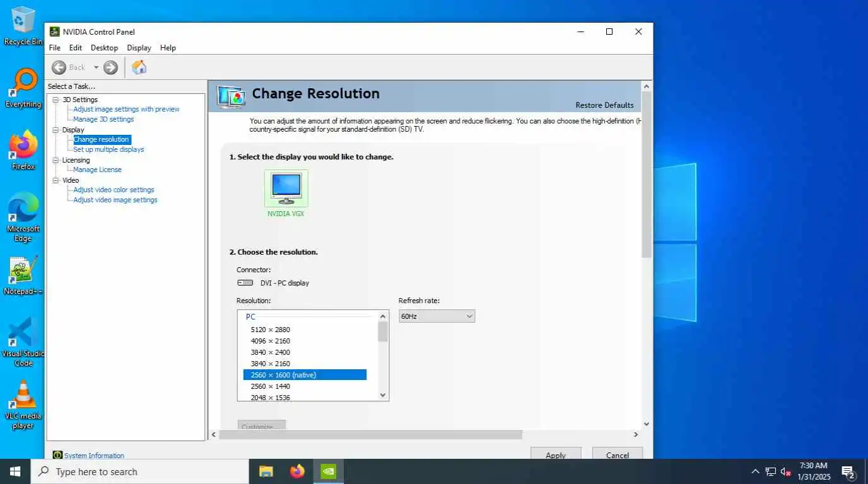Collapse the Video tree node
The image size is (868, 484).
coord(56,180)
